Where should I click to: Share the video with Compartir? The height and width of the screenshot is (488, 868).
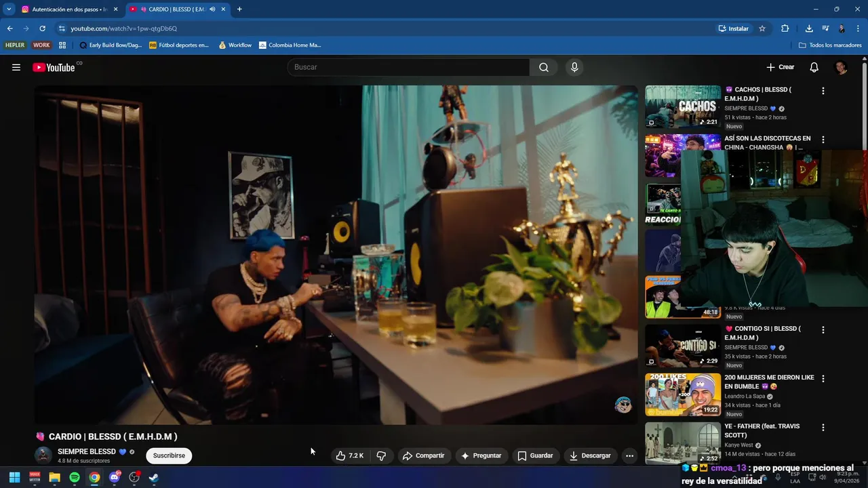[x=423, y=455]
